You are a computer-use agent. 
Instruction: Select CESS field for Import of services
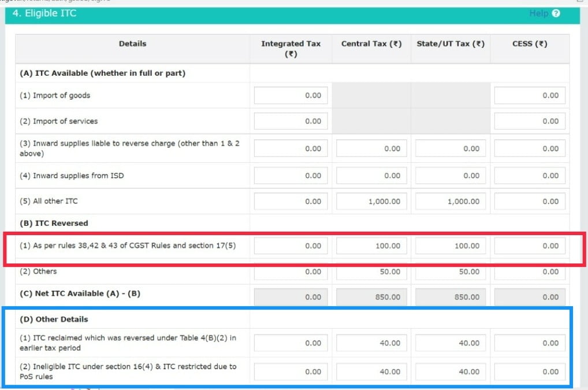click(x=530, y=121)
